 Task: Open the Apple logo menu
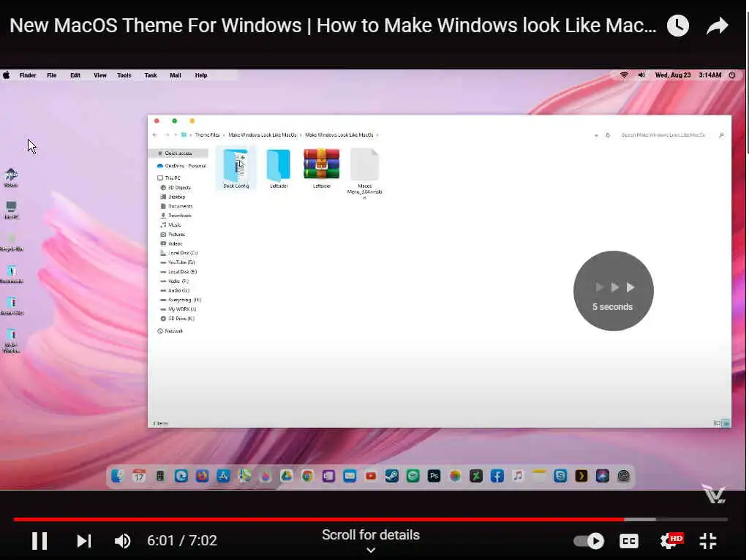click(6, 75)
